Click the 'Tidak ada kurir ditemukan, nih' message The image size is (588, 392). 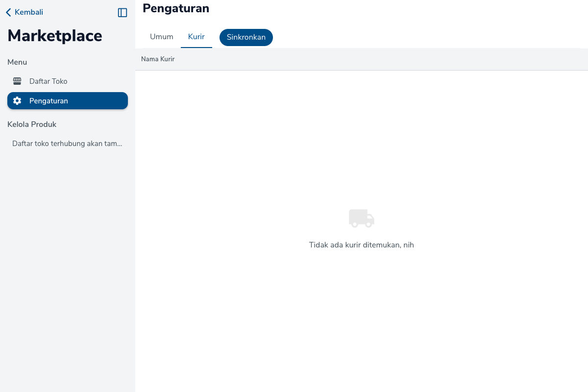coord(362,245)
